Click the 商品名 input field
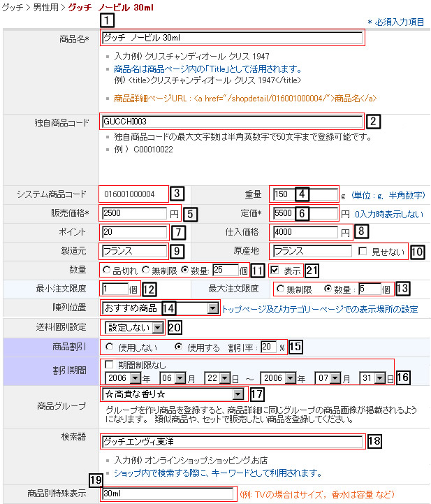The height and width of the screenshot is (504, 431). pyautogui.click(x=232, y=38)
